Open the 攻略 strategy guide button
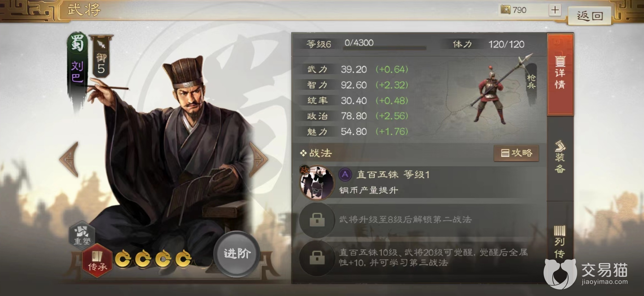 pos(516,153)
